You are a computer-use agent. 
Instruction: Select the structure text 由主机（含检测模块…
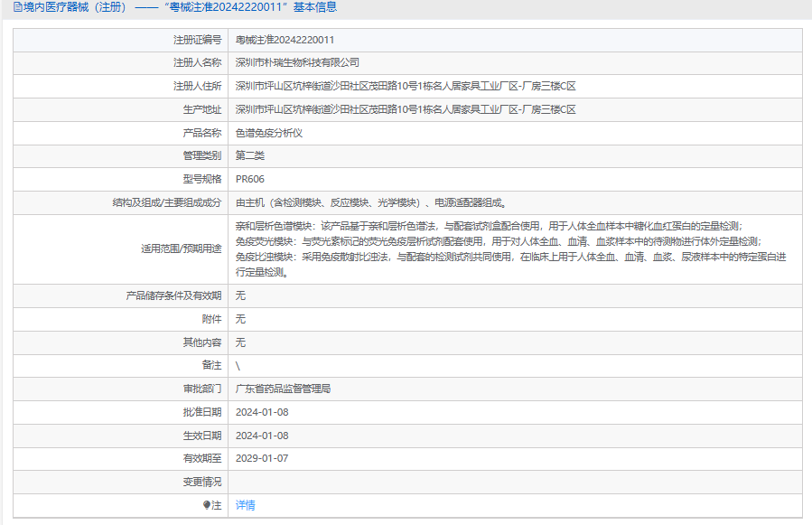coord(372,202)
